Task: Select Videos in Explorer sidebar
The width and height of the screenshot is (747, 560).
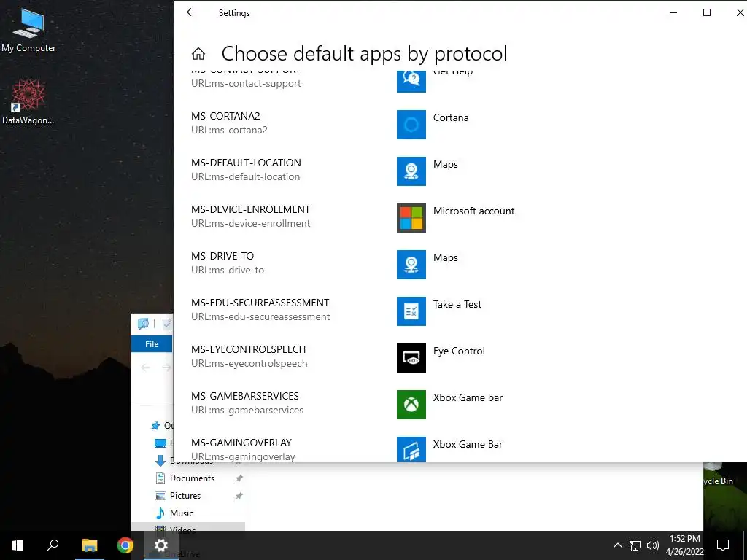Action: click(x=182, y=530)
